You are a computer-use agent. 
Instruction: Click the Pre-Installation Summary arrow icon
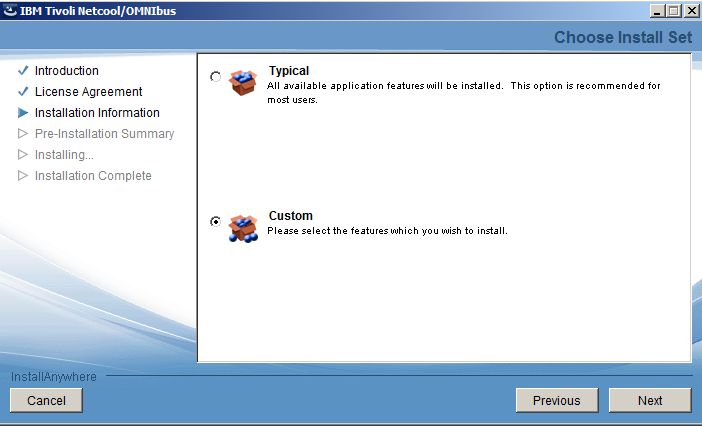(x=23, y=133)
